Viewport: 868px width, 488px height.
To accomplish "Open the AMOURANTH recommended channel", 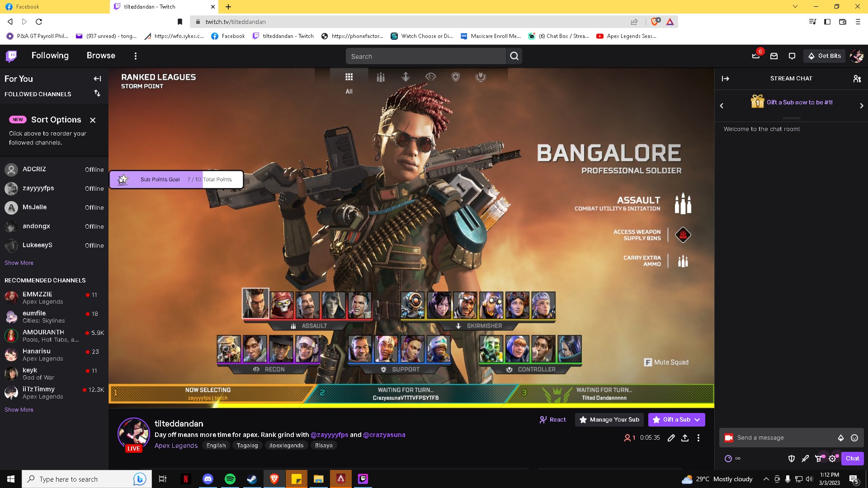I will pos(54,336).
